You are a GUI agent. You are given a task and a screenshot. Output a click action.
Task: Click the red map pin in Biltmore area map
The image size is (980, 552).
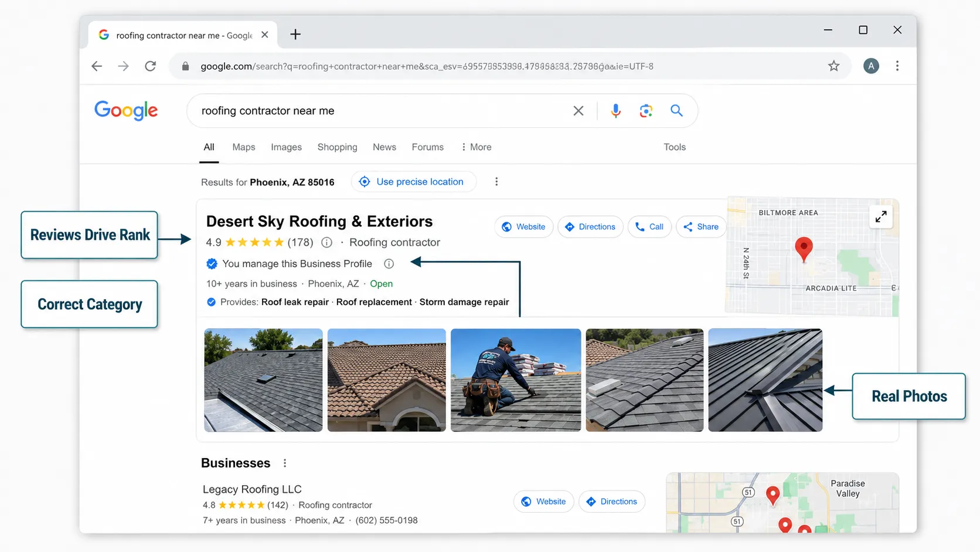(804, 249)
